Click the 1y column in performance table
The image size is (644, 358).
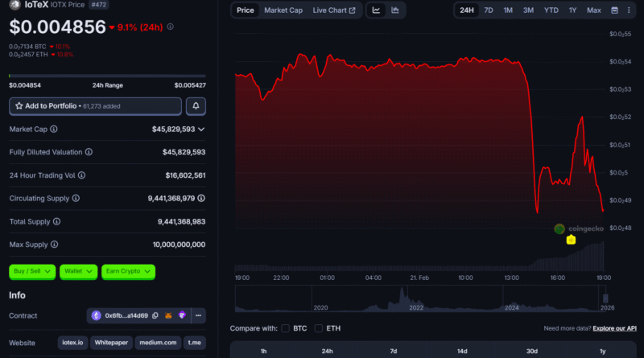pos(602,351)
